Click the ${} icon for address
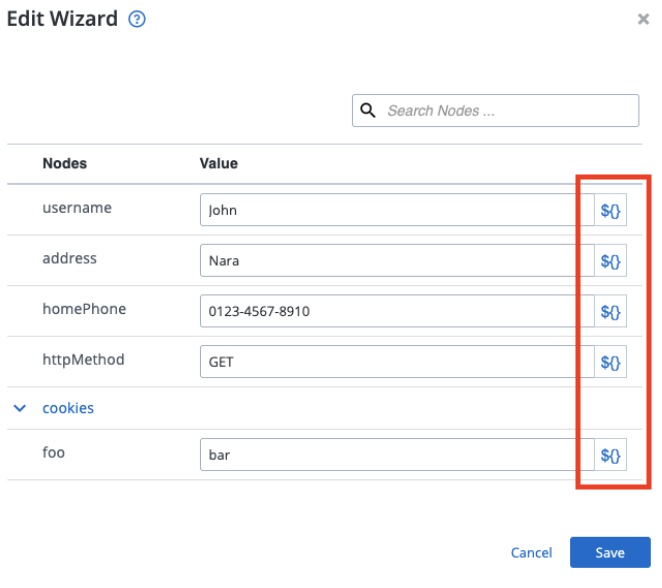Screen dimensions: 662x588 pos(610,260)
